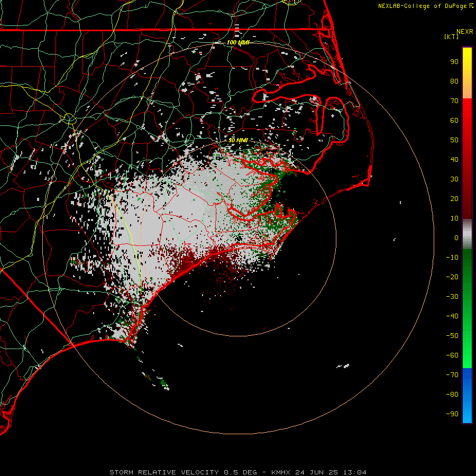Click the 50 knot value on the scale
Image resolution: width=476 pixels, height=476 pixels.
click(x=454, y=140)
